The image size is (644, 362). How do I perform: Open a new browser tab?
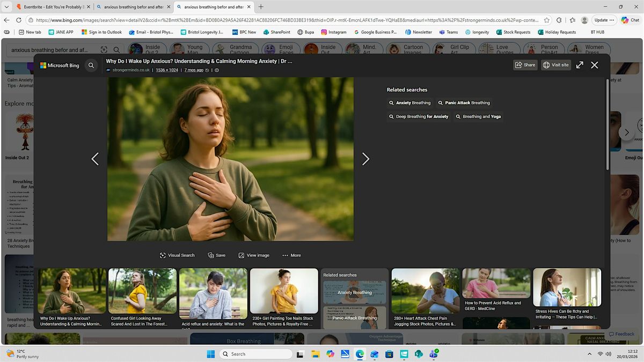pyautogui.click(x=261, y=7)
